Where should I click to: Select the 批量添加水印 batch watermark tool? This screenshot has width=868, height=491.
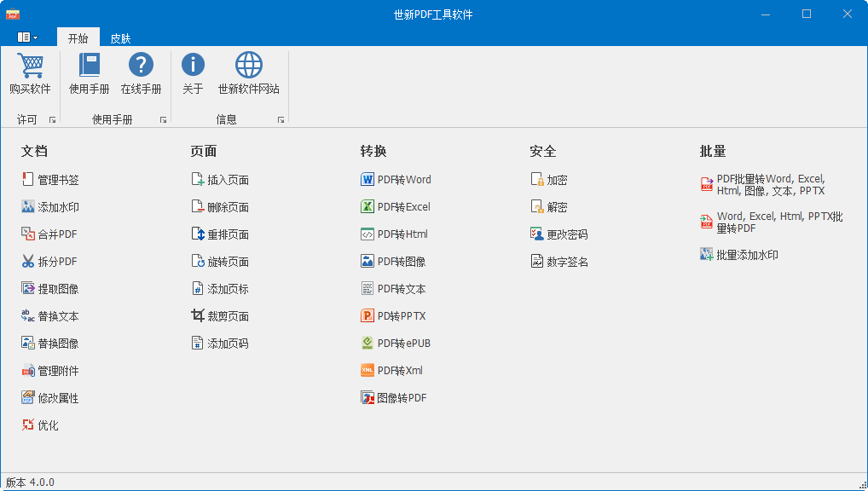pyautogui.click(x=749, y=254)
